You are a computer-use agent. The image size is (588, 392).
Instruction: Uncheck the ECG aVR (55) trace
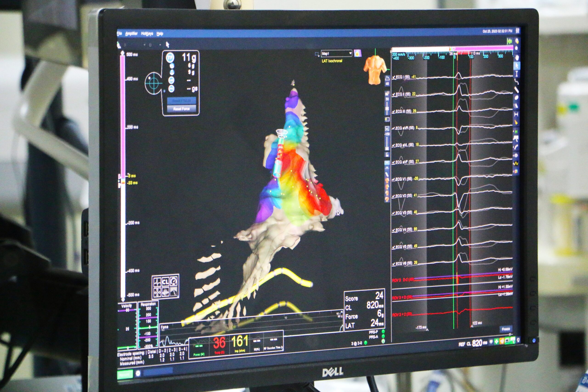393,128
